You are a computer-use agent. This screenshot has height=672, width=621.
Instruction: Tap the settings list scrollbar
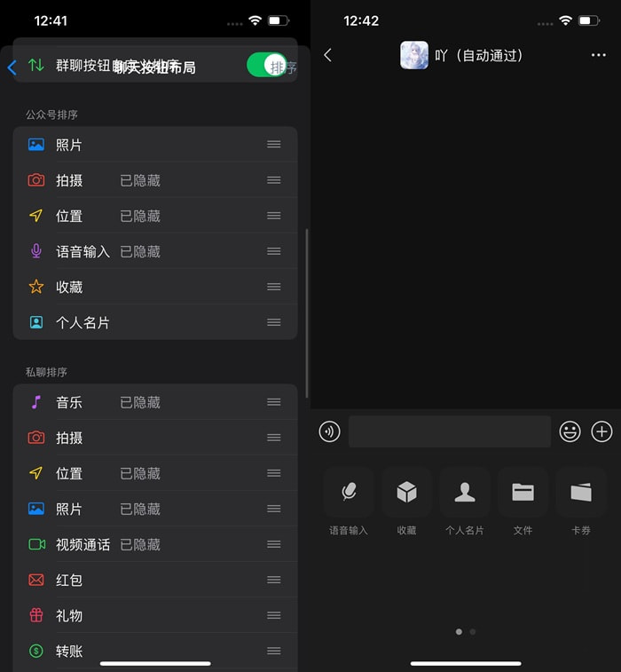[x=307, y=313]
